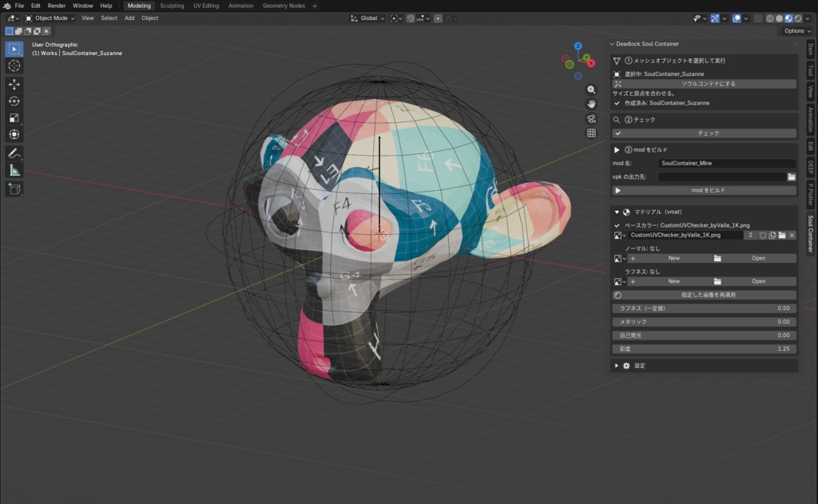Click the folder icon for vpk output
818x504 pixels.
(792, 177)
